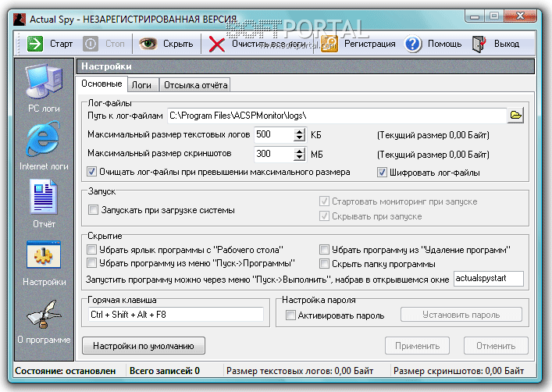Image resolution: width=552 pixels, height=392 pixels.
Task: Decrease max text log size spinner down
Action: point(299,138)
